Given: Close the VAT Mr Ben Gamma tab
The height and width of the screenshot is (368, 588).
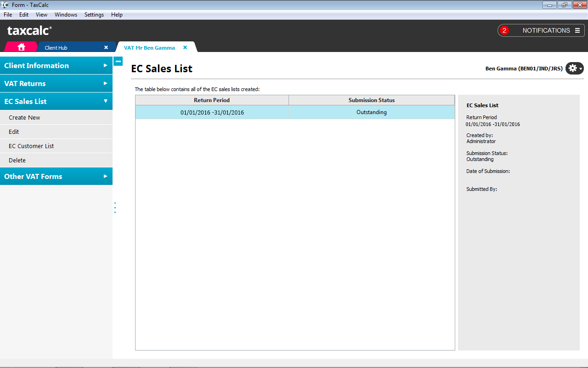Looking at the screenshot, I should click(x=185, y=47).
